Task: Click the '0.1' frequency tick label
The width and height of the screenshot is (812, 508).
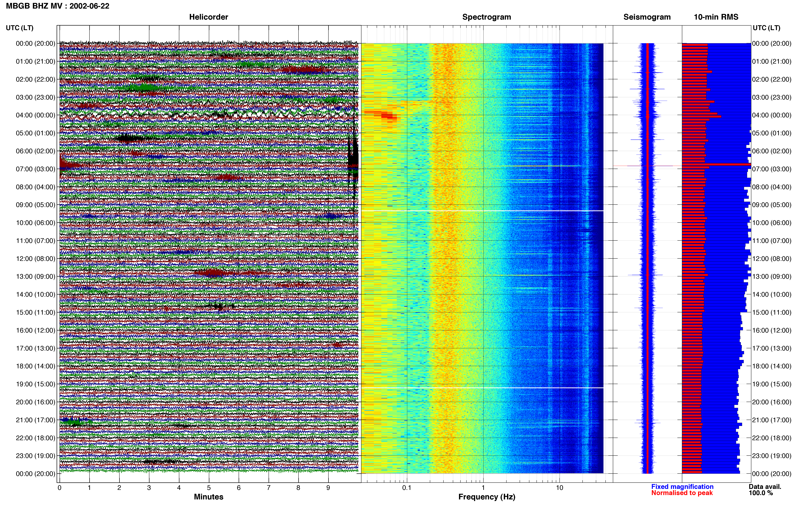Action: 407,487
